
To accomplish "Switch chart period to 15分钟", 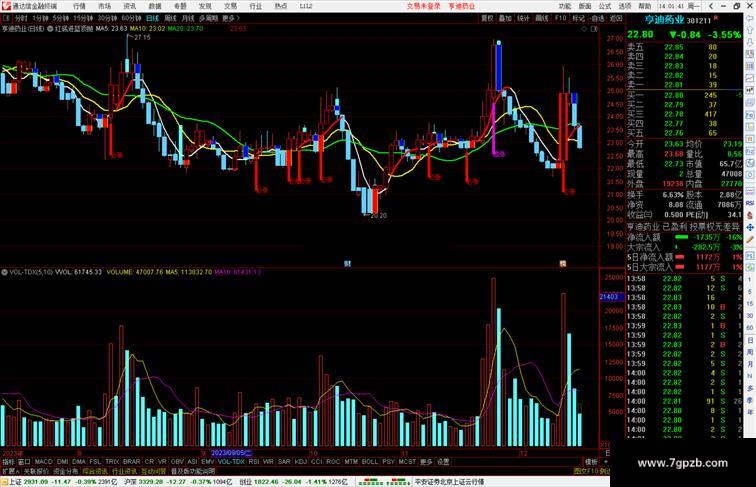I will pyautogui.click(x=83, y=18).
